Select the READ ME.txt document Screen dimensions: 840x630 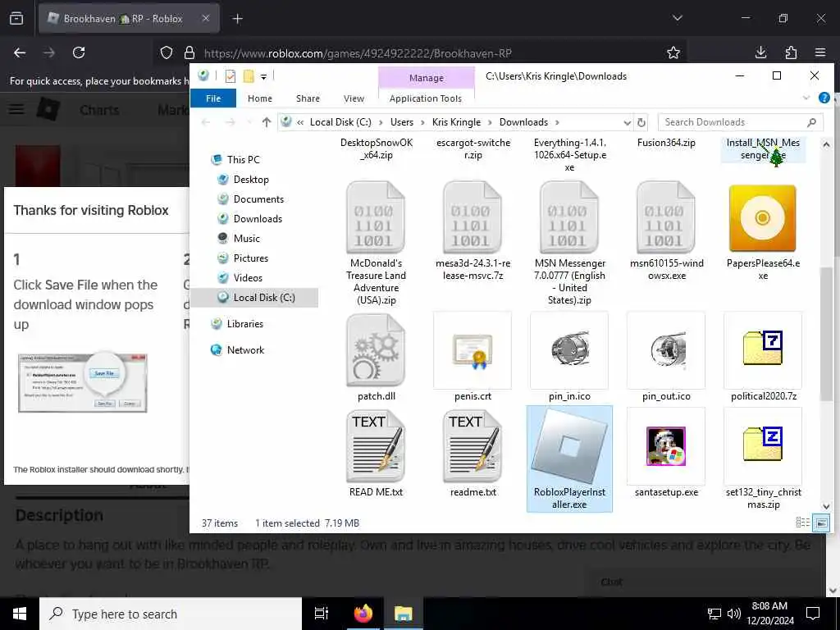point(376,453)
